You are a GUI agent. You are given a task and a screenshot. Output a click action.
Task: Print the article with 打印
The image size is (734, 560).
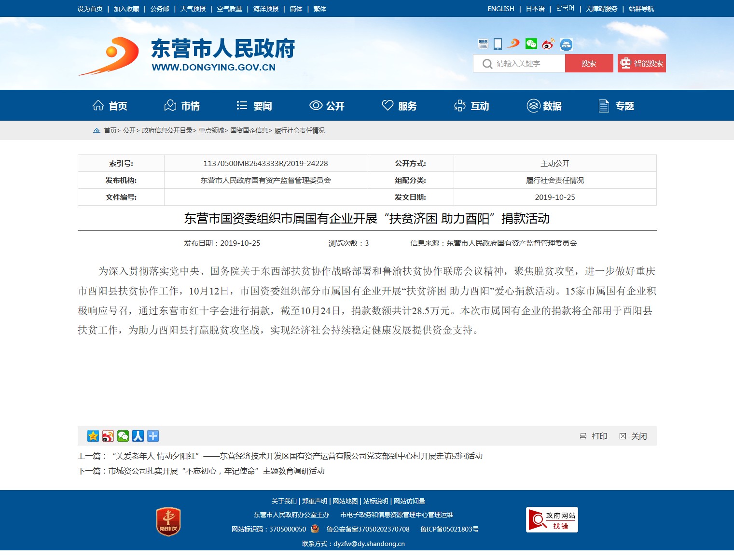coord(594,436)
